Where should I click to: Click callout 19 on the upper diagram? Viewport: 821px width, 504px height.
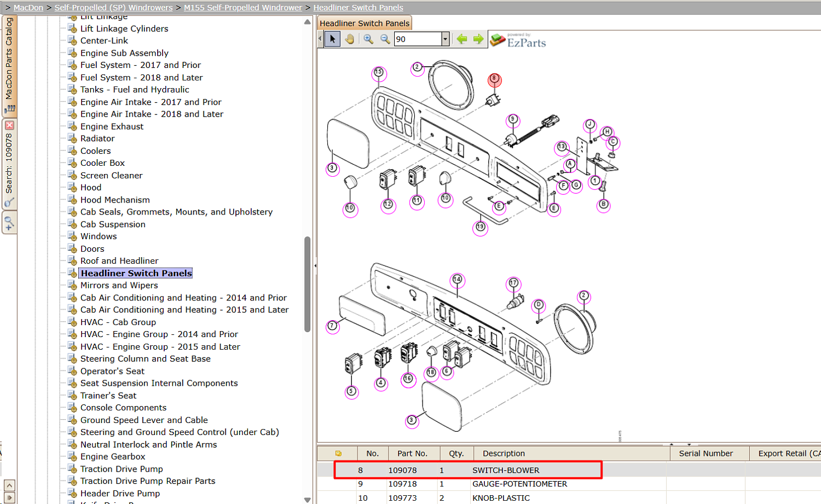[480, 227]
